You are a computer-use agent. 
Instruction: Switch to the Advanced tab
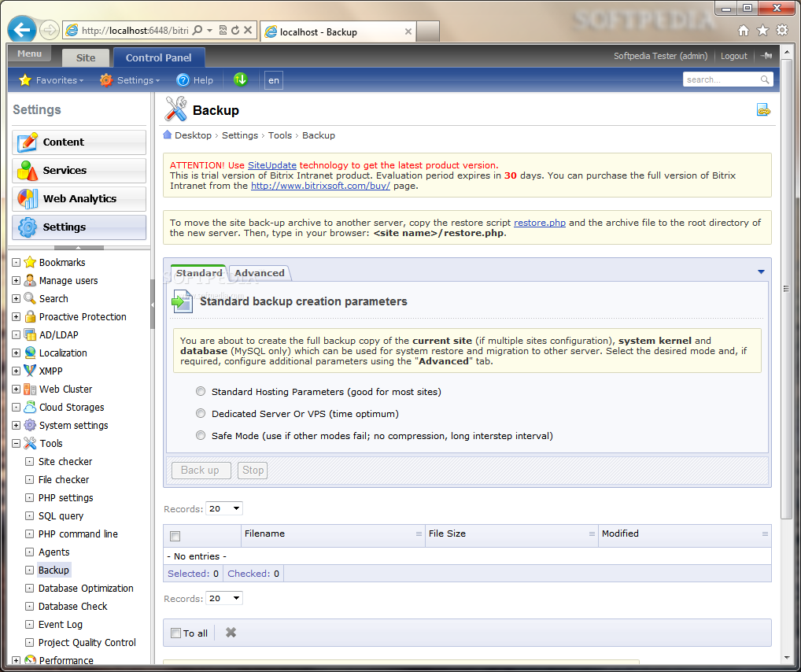click(260, 273)
